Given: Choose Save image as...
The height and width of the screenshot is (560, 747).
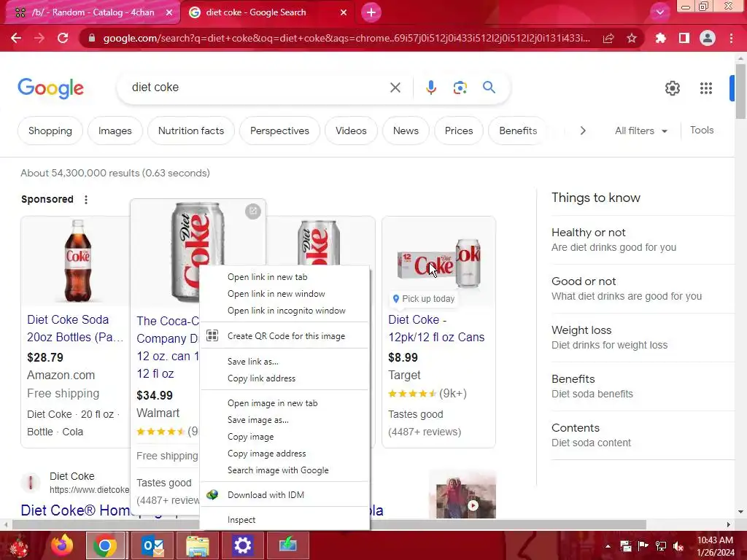Looking at the screenshot, I should click(x=285, y=420).
